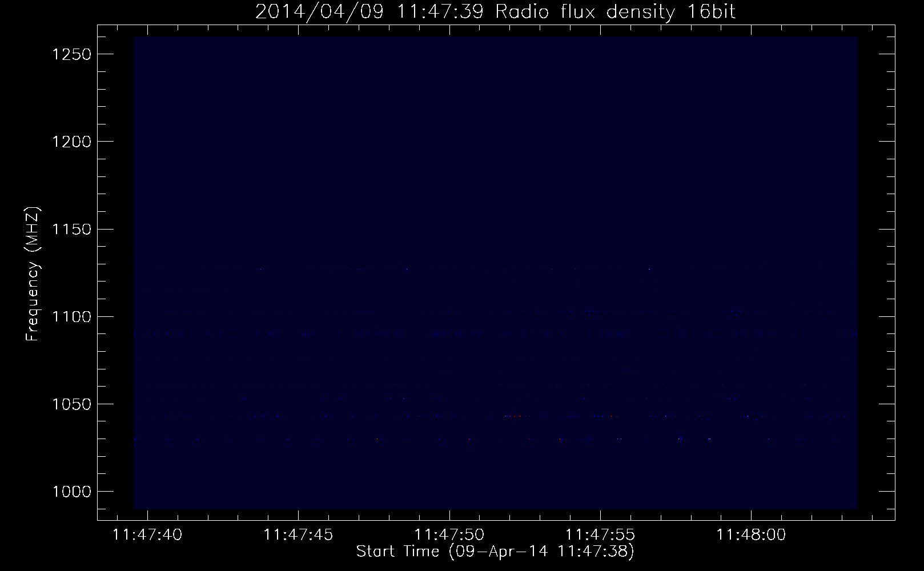Click the 11:47:50 time axis label
Viewport: 924px width, 571px height.
tap(449, 535)
